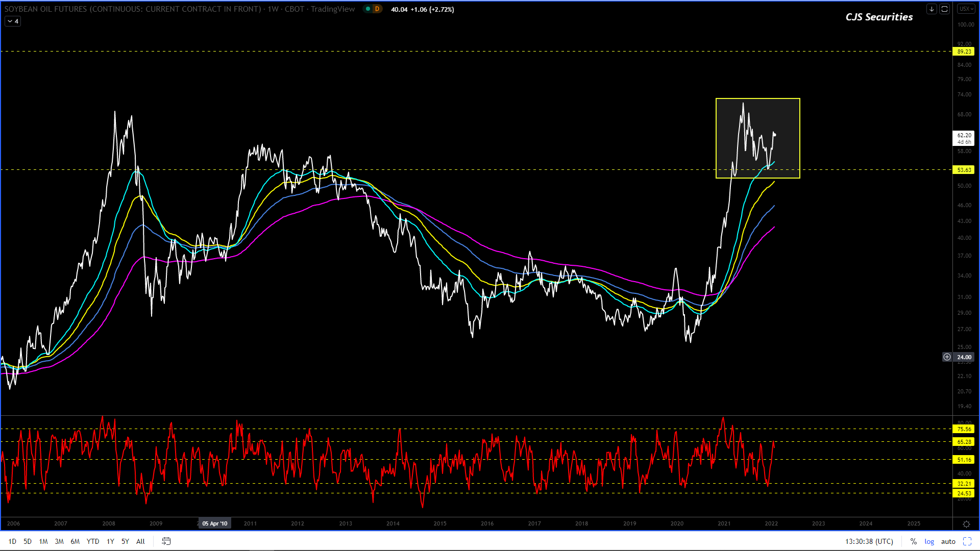The width and height of the screenshot is (980, 551).
Task: Click the yellow 53.63 price level label
Action: (964, 170)
